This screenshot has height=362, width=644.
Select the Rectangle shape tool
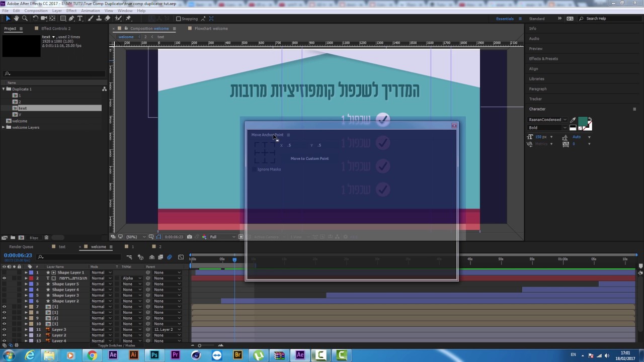point(63,18)
